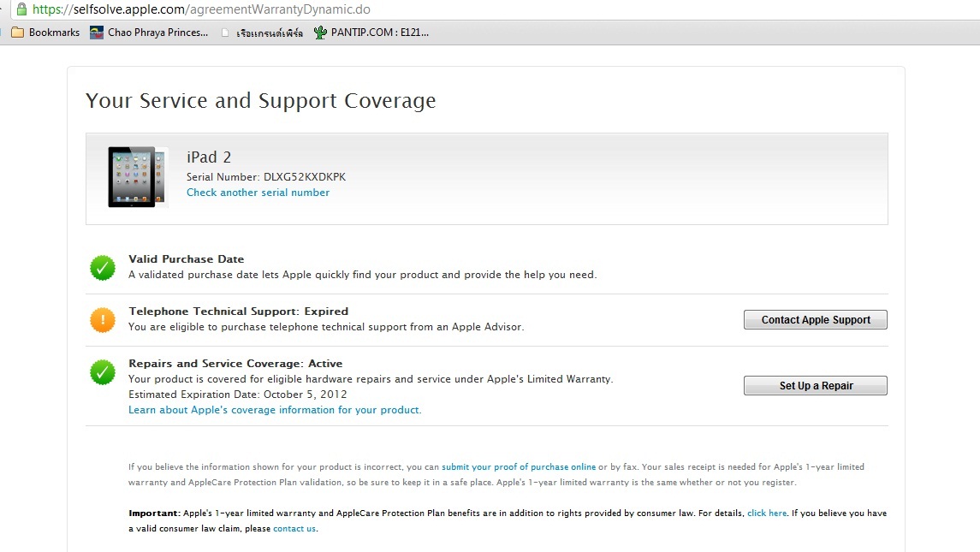980x552 pixels.
Task: Open Learn about Apple's coverage information link
Action: tap(275, 410)
